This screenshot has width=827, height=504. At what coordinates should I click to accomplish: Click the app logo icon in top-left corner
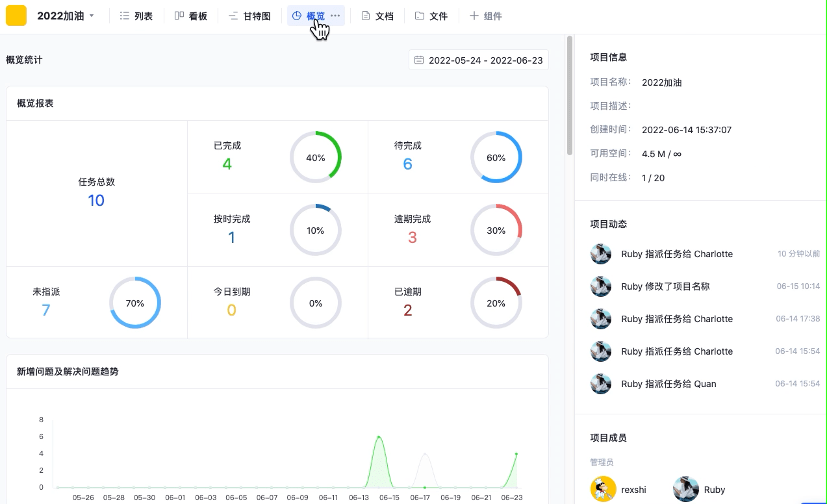click(x=16, y=14)
